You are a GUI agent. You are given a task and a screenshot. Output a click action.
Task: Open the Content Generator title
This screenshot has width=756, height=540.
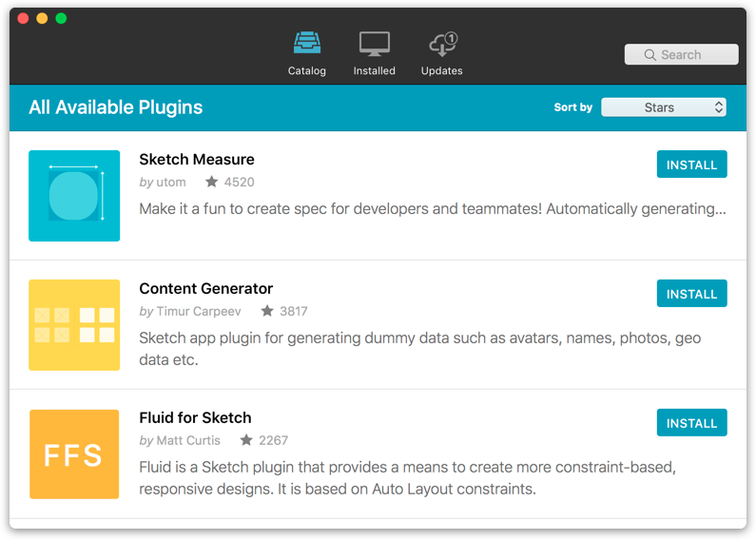click(205, 288)
